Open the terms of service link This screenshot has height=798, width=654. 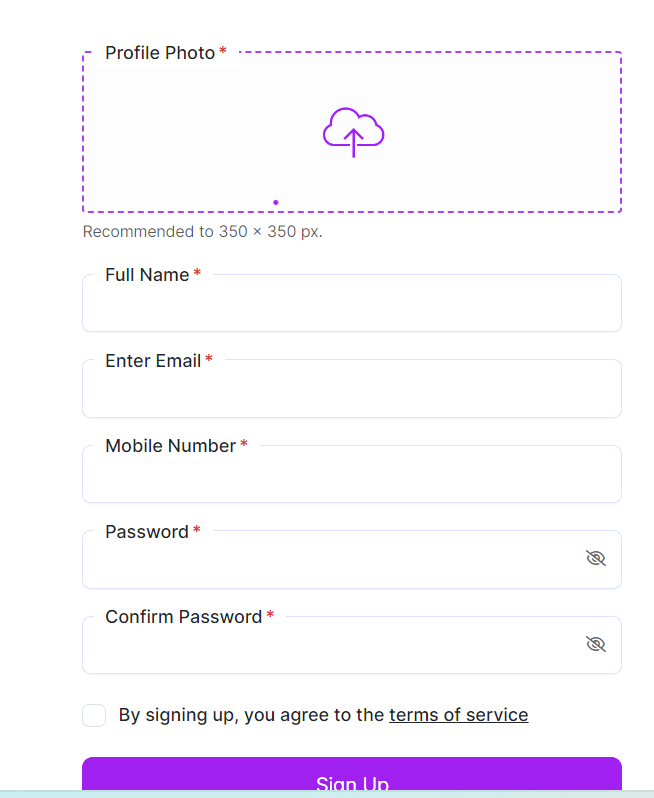459,715
